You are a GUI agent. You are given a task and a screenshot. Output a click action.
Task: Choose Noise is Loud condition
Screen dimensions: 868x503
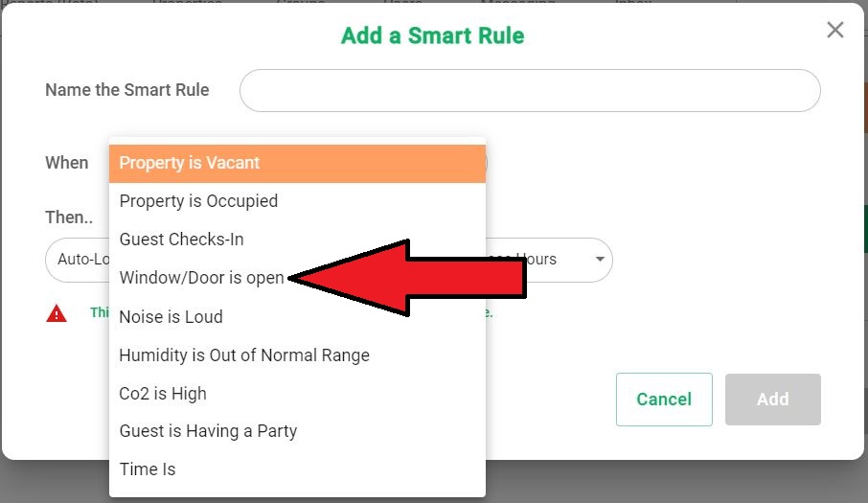(x=297, y=316)
